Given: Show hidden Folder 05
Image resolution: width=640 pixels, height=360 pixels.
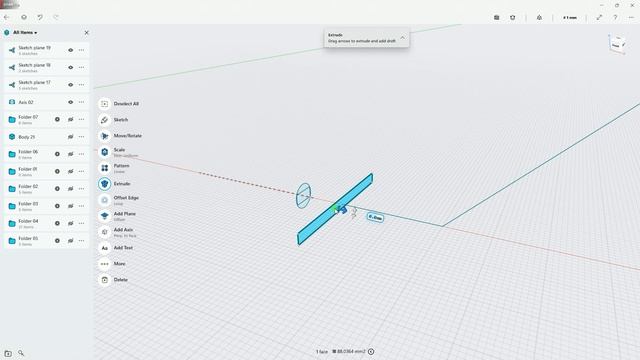Looking at the screenshot, I should pos(71,241).
